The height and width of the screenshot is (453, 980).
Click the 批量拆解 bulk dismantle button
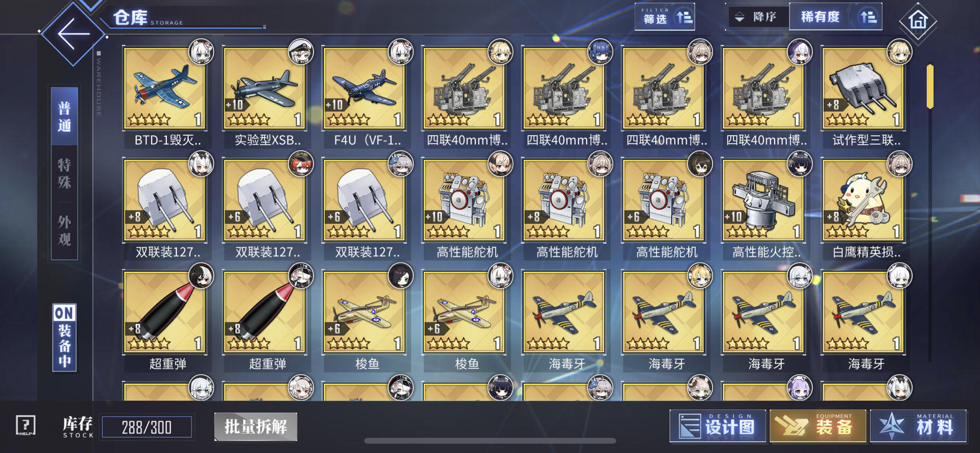pos(256,427)
